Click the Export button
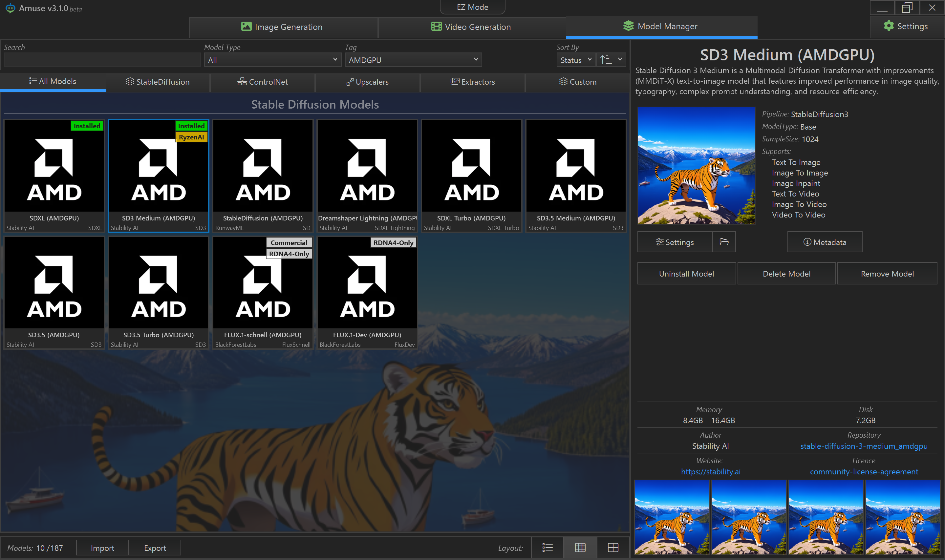 155,548
